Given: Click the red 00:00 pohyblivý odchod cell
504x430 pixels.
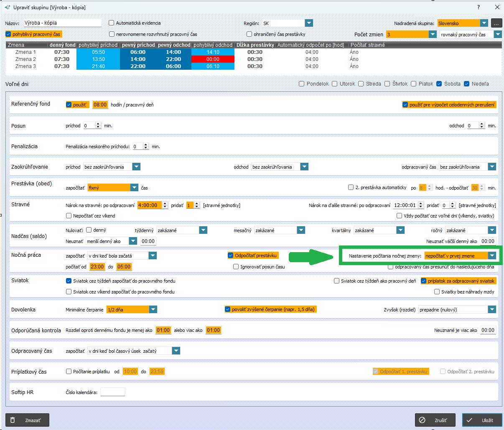Looking at the screenshot, I should click(213, 59).
